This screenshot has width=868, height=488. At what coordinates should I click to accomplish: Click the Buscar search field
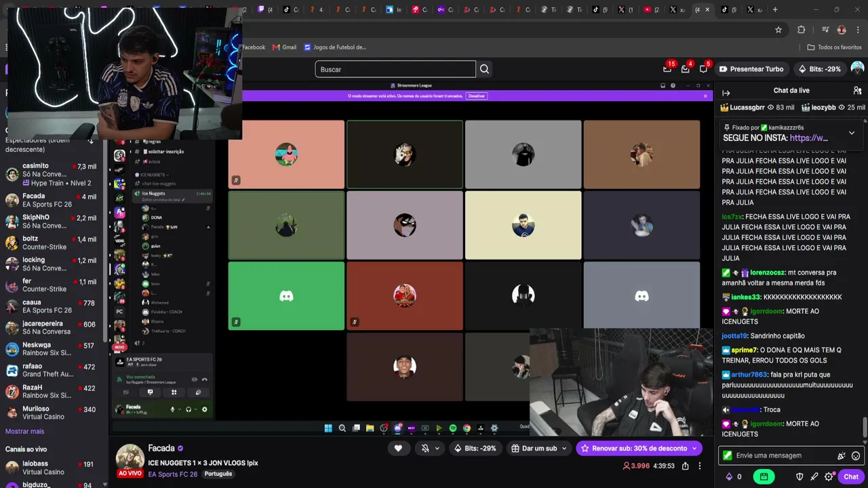click(395, 69)
